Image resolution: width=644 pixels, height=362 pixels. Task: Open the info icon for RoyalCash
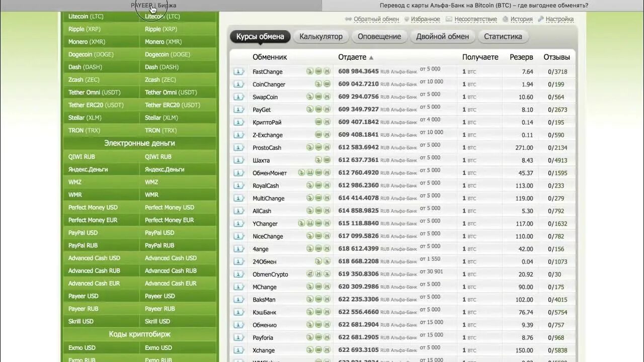238,186
